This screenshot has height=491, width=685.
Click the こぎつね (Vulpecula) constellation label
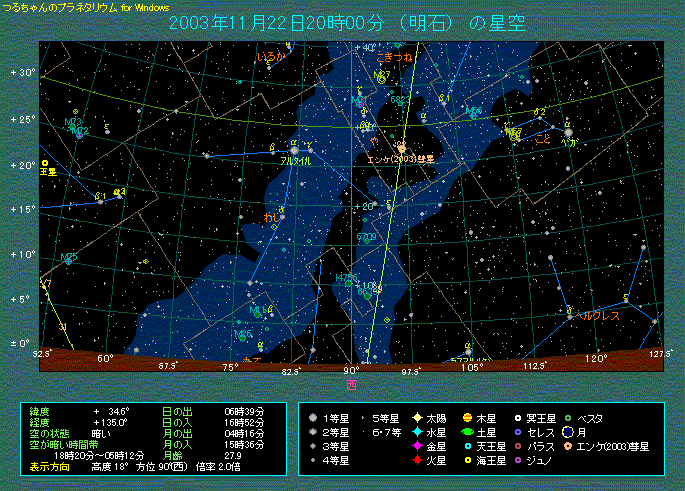pyautogui.click(x=390, y=58)
